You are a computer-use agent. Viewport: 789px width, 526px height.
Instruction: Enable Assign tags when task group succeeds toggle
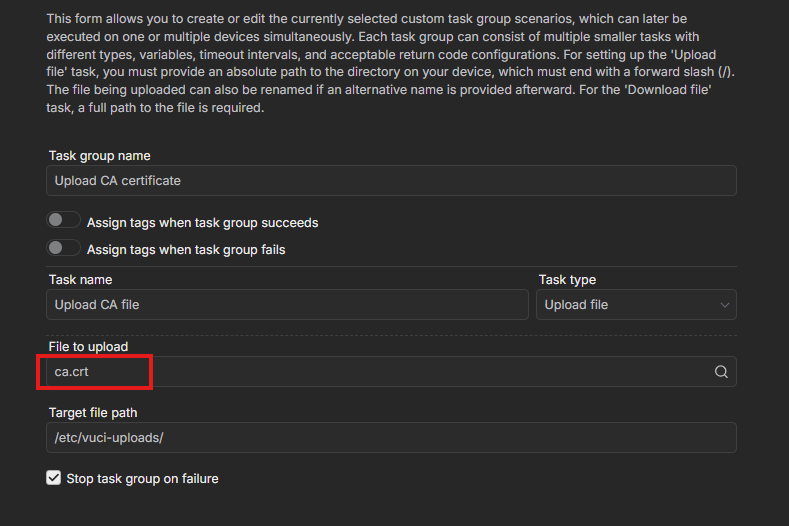(64, 221)
